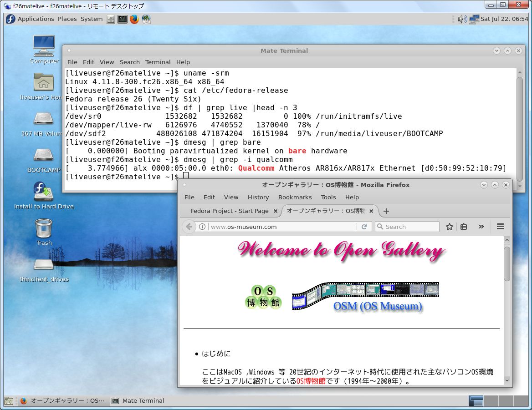The width and height of the screenshot is (532, 410).
Task: Open the File menu in Mate Terminal
Action: click(72, 62)
